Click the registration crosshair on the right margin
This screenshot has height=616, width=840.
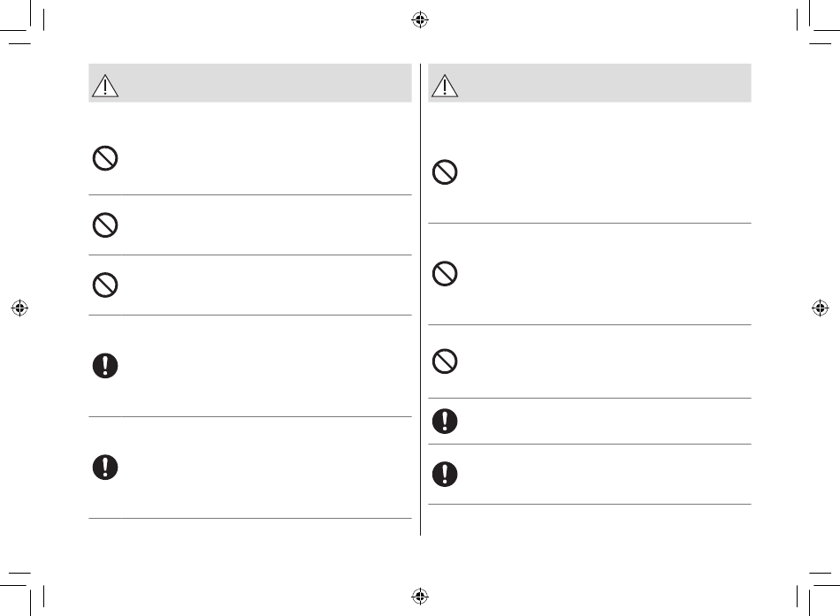[x=821, y=308]
